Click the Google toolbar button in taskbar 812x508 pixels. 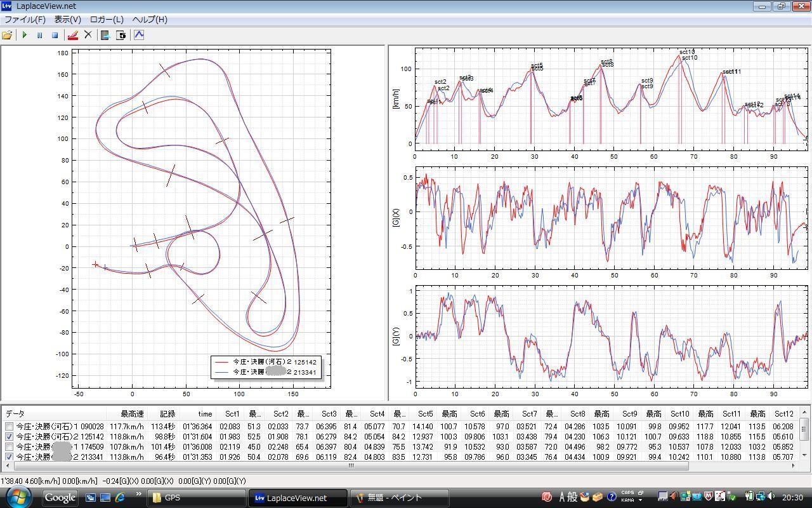(x=60, y=498)
